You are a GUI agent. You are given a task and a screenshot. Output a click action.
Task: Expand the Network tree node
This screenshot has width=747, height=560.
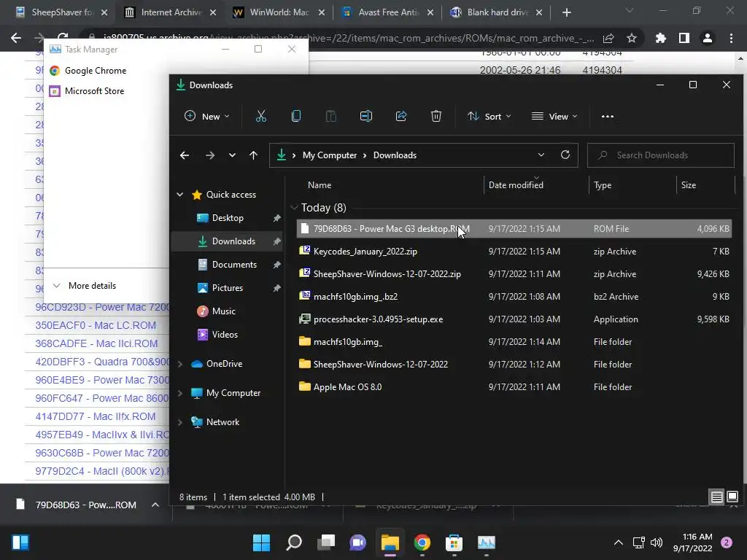[180, 422]
